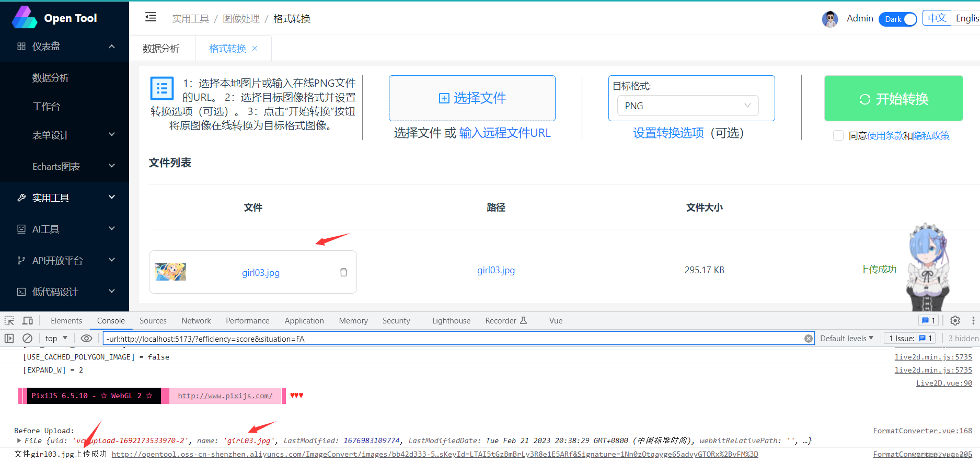Click the 选择文件 button

[472, 98]
